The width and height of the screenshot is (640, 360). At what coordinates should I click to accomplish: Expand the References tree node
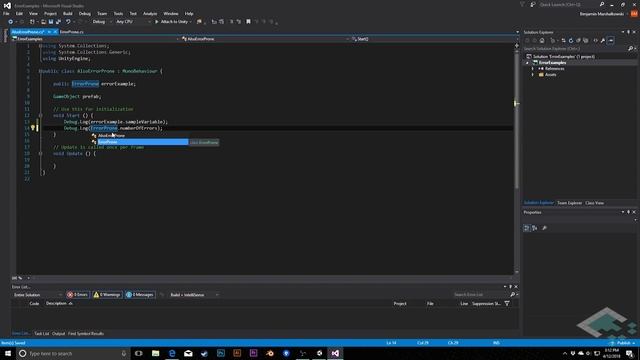pyautogui.click(x=533, y=69)
